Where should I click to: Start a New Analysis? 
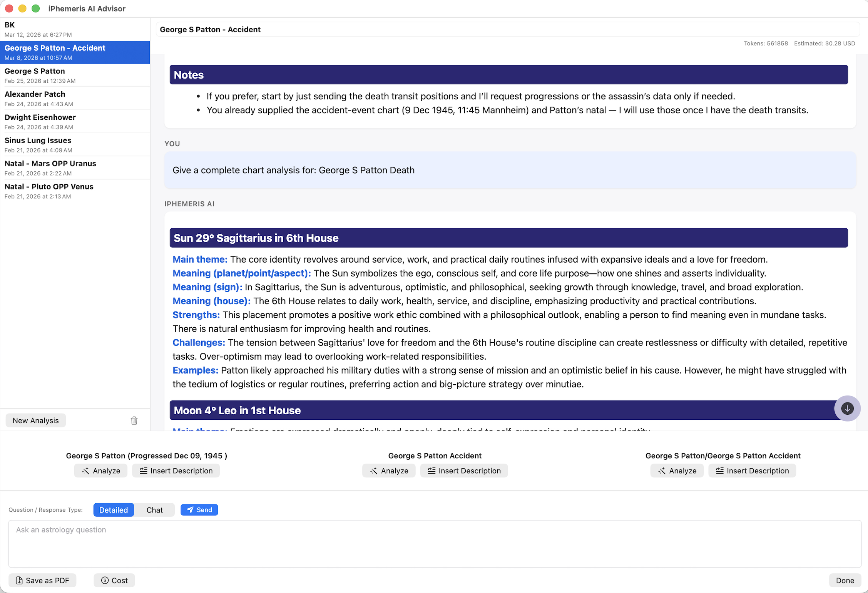coord(35,420)
